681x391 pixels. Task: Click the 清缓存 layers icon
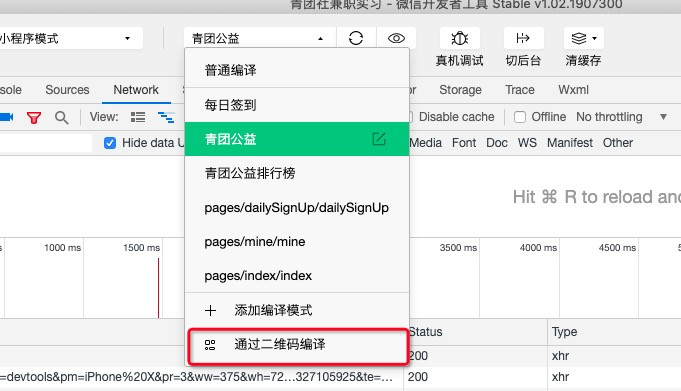tap(579, 38)
